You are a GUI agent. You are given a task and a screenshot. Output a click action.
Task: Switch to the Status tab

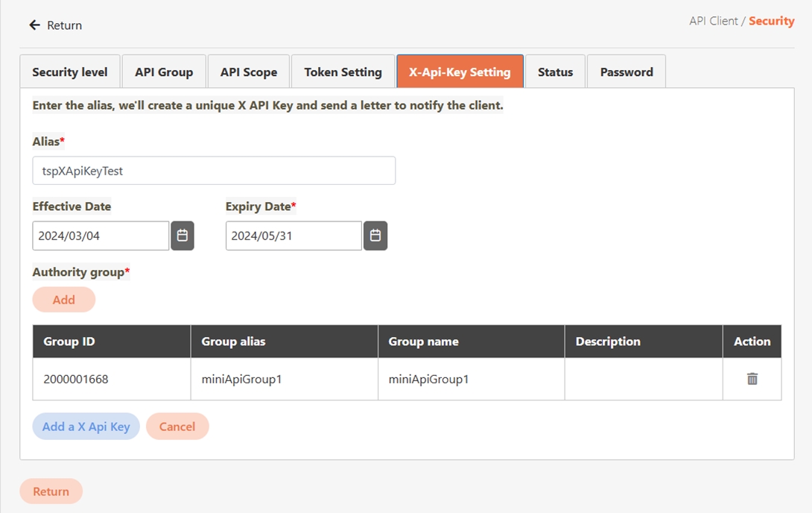click(x=555, y=72)
